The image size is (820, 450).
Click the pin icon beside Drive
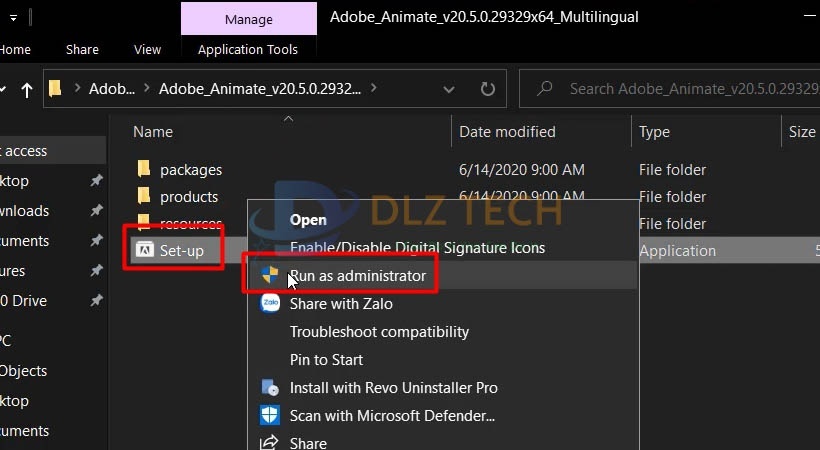[96, 300]
